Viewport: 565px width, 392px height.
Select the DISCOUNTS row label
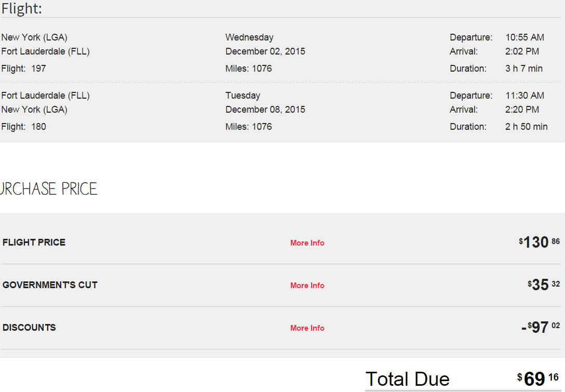29,328
